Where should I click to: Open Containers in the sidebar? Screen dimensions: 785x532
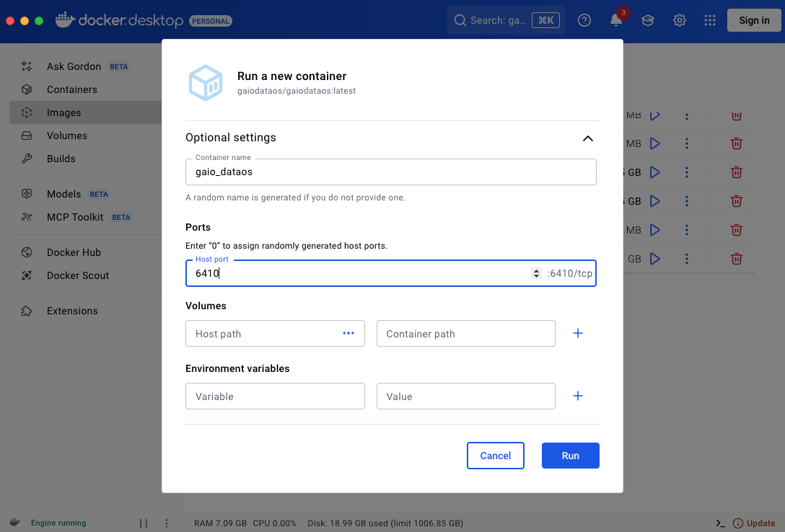[x=71, y=89]
